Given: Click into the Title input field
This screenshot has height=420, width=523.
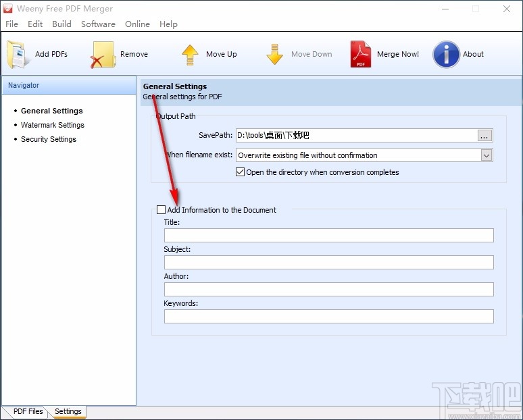Looking at the screenshot, I should click(x=328, y=236).
